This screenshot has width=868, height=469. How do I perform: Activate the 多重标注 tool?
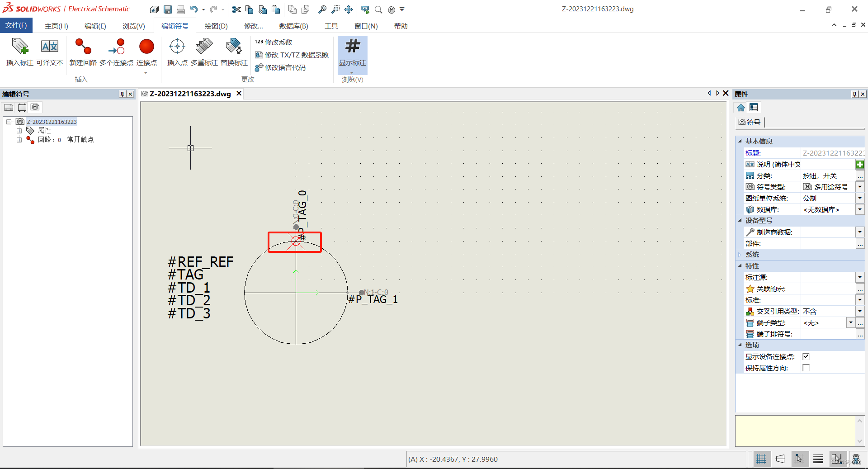pyautogui.click(x=204, y=53)
